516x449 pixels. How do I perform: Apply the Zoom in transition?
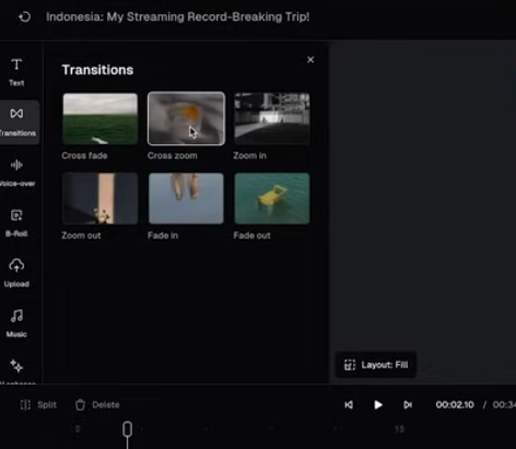click(x=272, y=119)
